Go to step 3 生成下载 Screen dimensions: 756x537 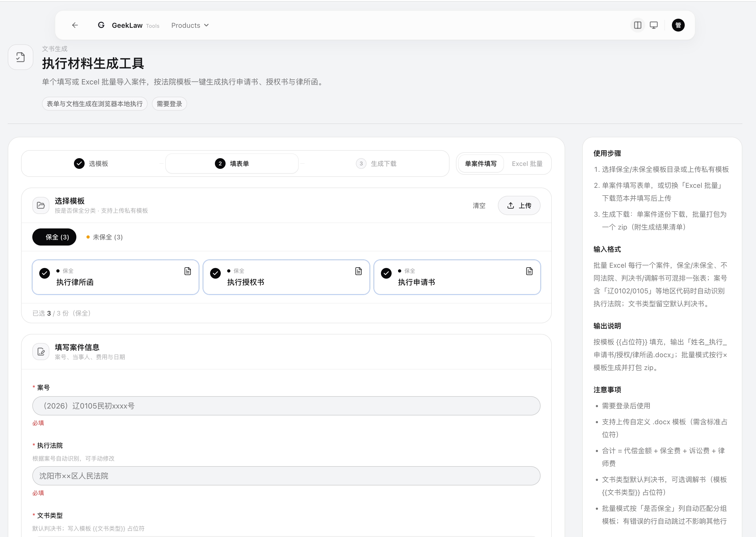tap(376, 163)
